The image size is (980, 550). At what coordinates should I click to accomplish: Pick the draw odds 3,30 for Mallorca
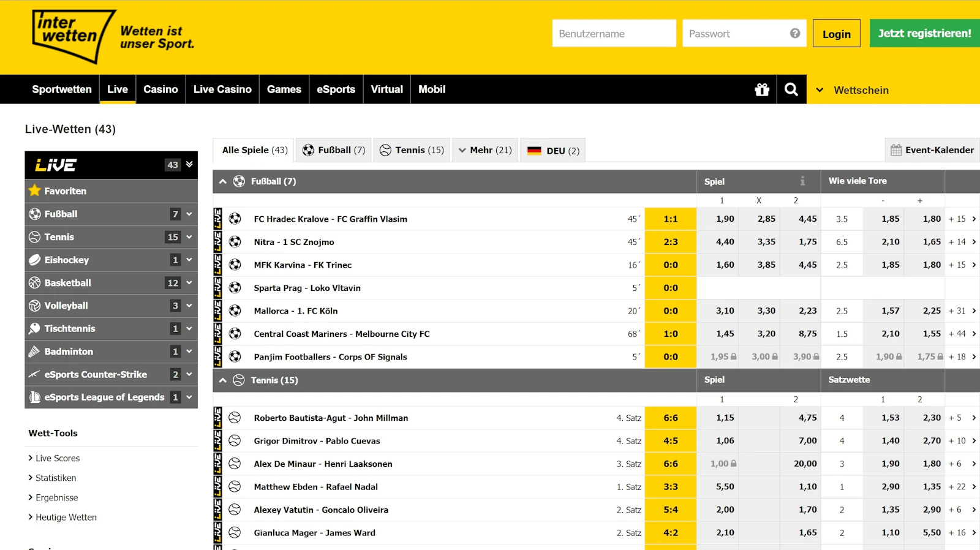[766, 311]
